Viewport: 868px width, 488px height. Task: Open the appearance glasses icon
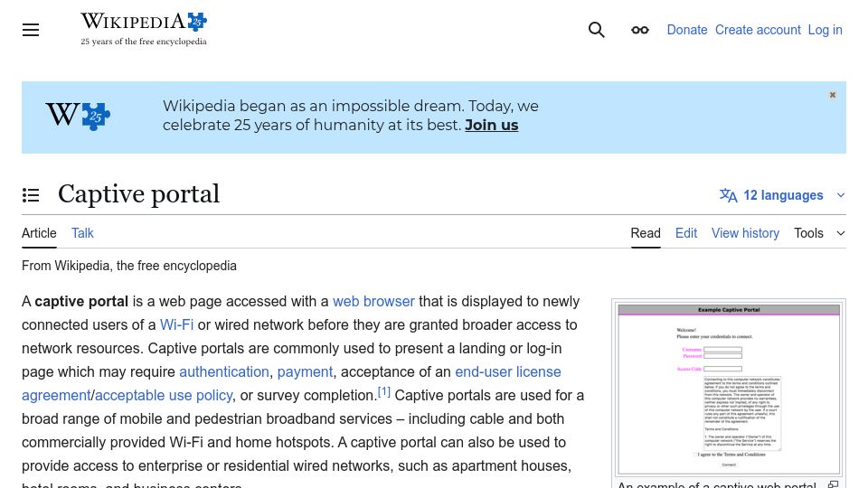[x=640, y=30]
